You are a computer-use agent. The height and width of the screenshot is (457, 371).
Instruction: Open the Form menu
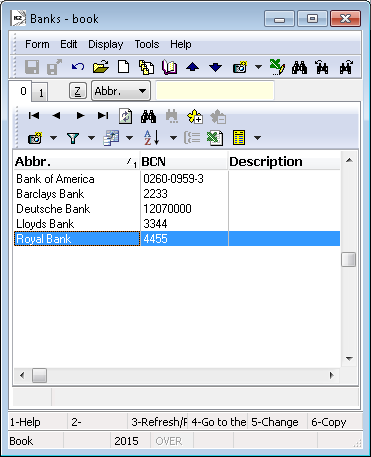coord(37,44)
